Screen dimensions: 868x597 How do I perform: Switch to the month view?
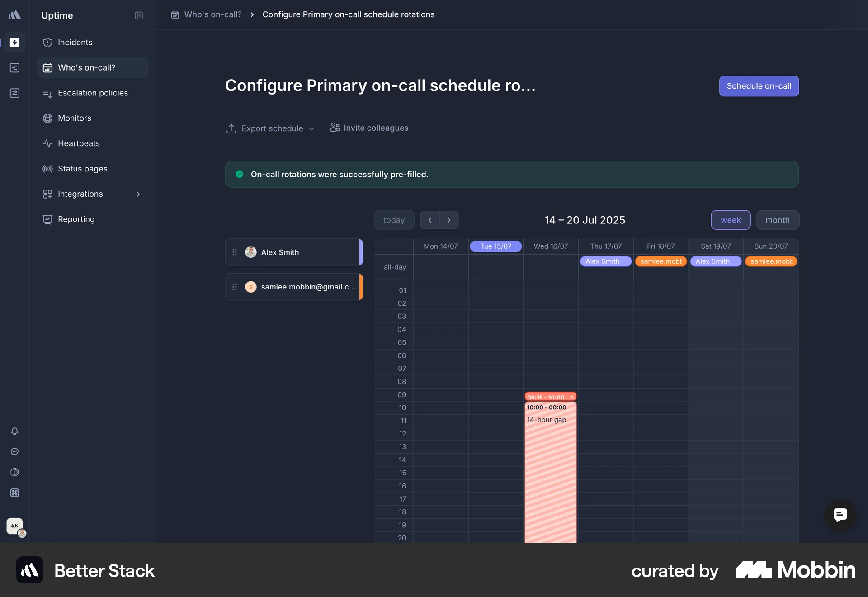[x=777, y=220]
